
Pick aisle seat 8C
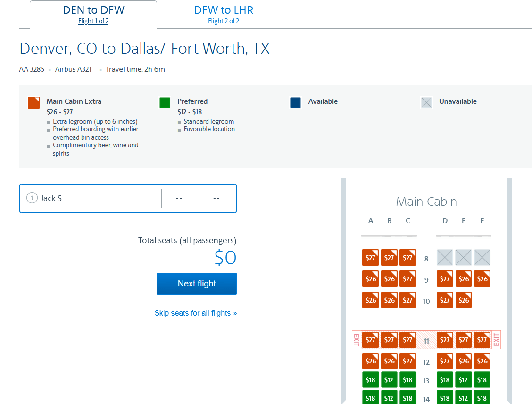click(408, 257)
